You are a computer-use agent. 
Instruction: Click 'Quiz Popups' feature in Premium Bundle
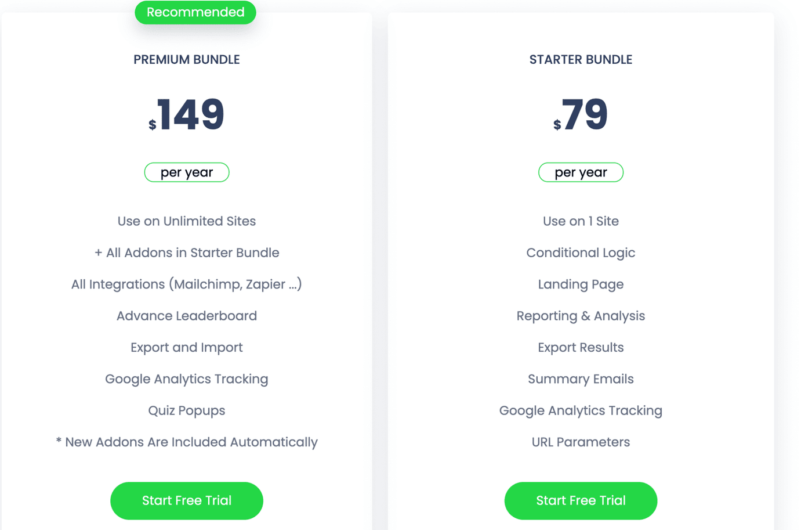186,410
